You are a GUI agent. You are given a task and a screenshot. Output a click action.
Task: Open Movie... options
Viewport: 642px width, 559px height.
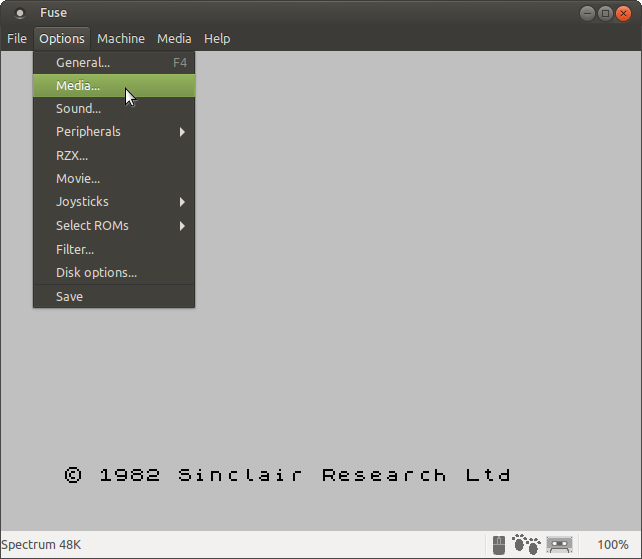pos(114,179)
